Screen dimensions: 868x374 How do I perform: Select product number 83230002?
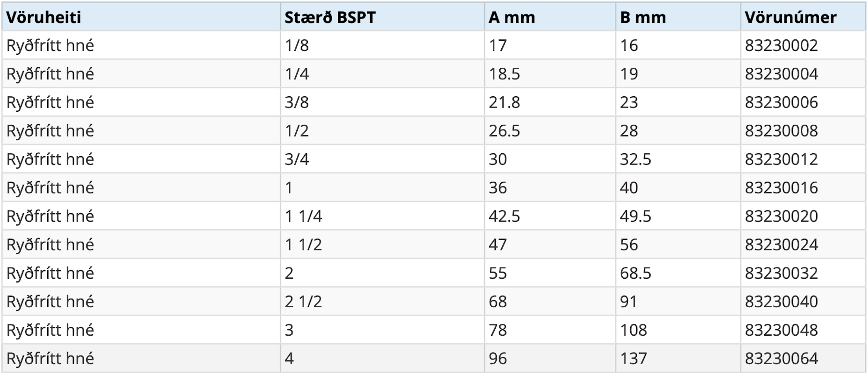[781, 45]
